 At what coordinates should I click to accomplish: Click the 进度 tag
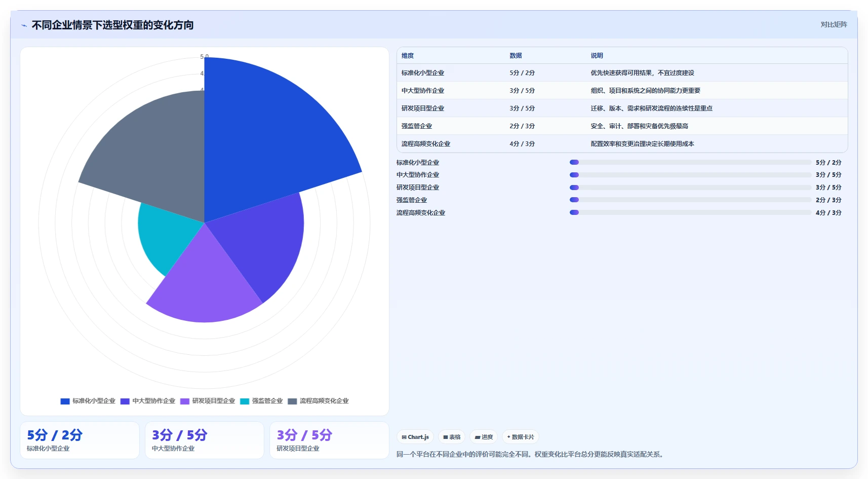pos(484,437)
